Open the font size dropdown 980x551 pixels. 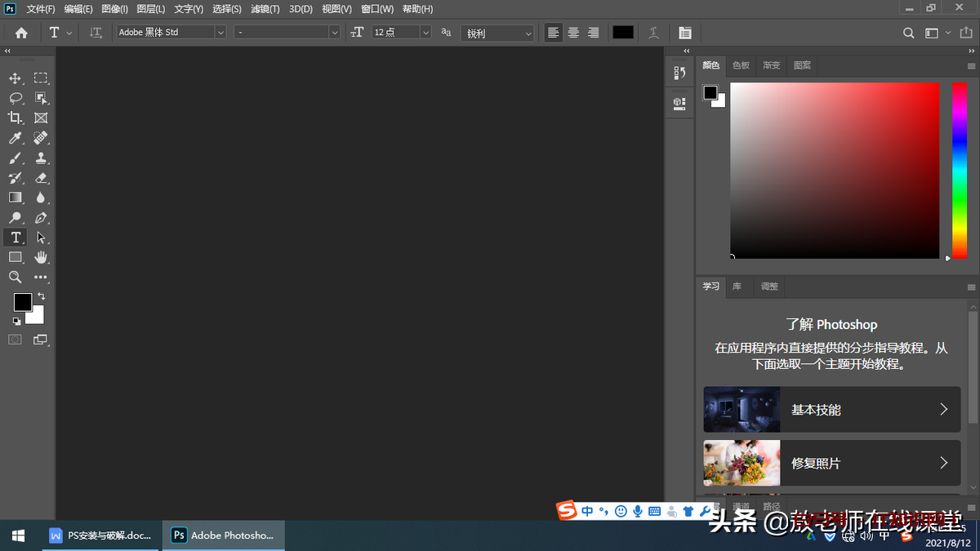[x=424, y=32]
